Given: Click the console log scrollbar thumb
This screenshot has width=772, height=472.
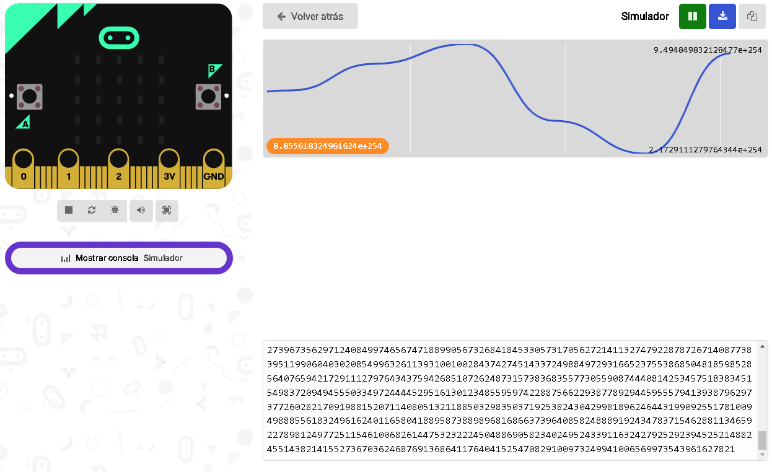Looking at the screenshot, I should coord(762,440).
